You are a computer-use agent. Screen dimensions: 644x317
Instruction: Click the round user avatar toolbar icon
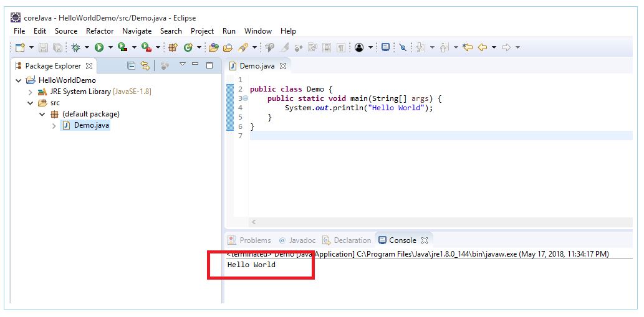(359, 47)
